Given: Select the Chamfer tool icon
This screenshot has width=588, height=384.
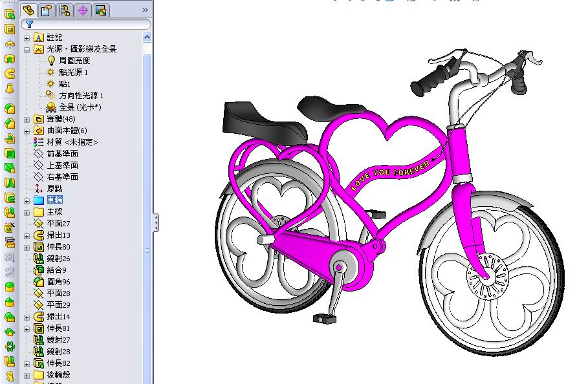Looking at the screenshot, I should click(10, 123).
